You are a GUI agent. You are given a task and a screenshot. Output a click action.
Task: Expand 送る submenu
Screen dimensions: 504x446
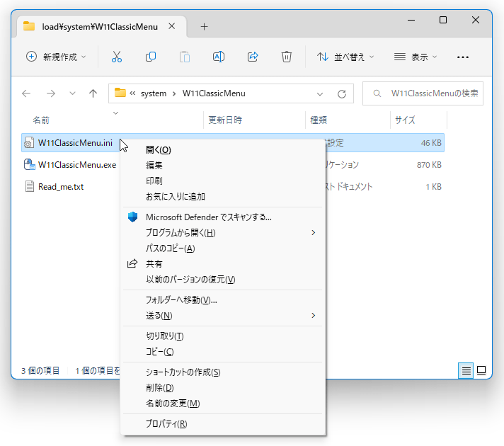click(314, 316)
